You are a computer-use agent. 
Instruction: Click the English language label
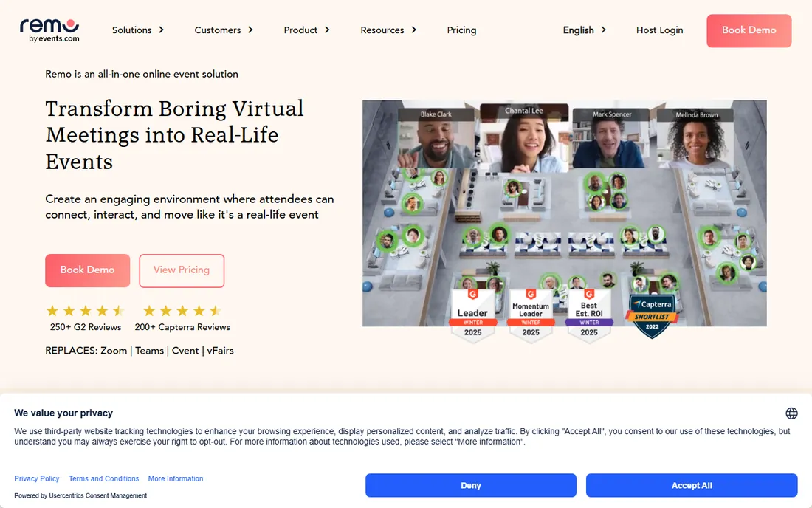(x=579, y=30)
